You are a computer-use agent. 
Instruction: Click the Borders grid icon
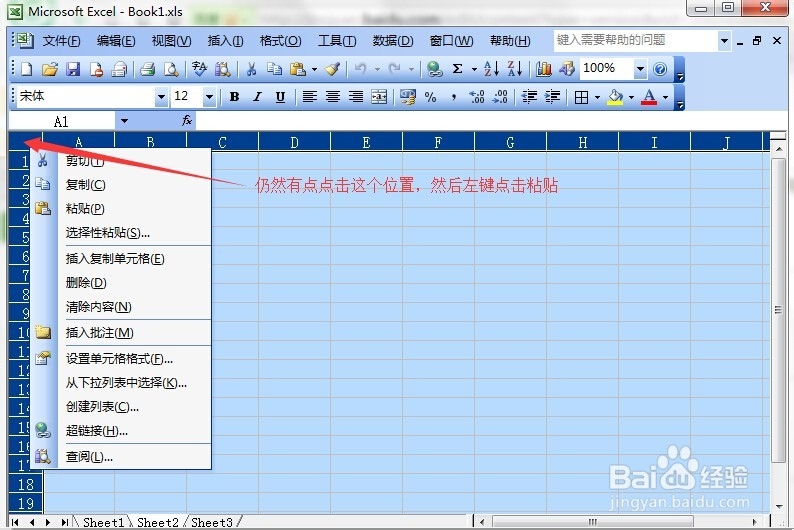point(581,97)
